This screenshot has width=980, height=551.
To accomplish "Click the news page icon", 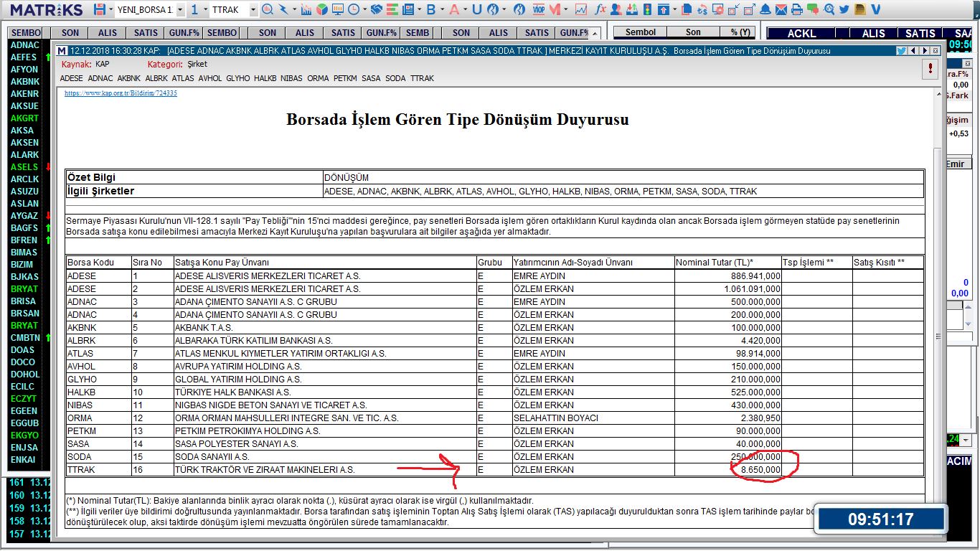I will click(x=408, y=9).
